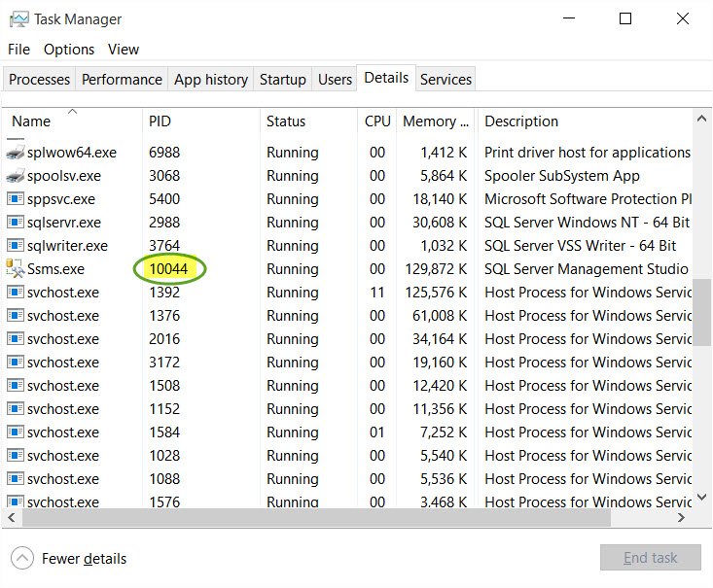Click 'Print driver host for applications' description
This screenshot has width=713, height=588.
click(x=588, y=153)
